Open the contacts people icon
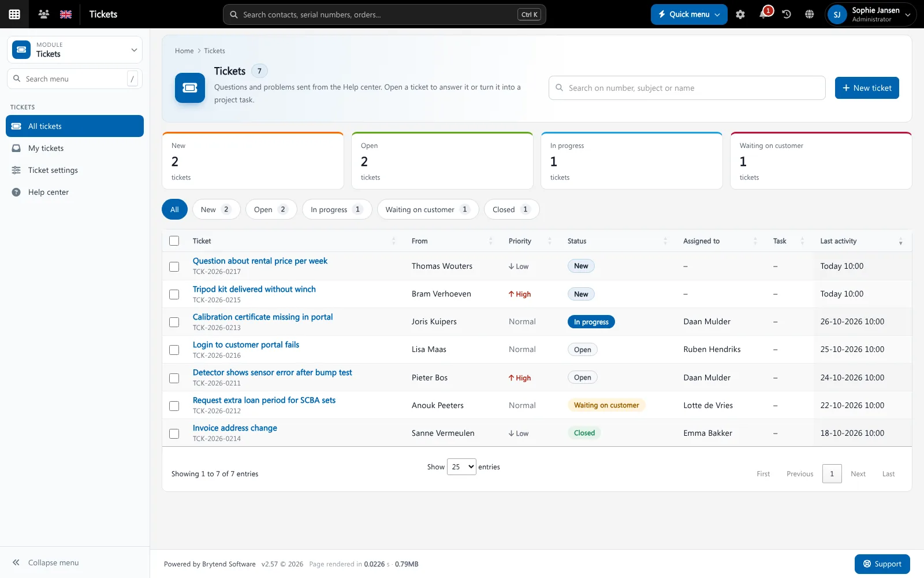The image size is (924, 578). click(43, 14)
